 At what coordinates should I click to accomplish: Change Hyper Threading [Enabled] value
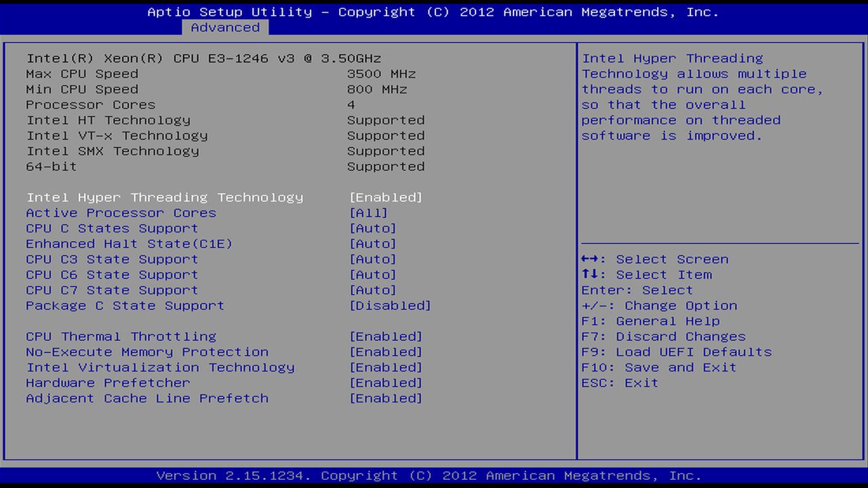pos(386,197)
